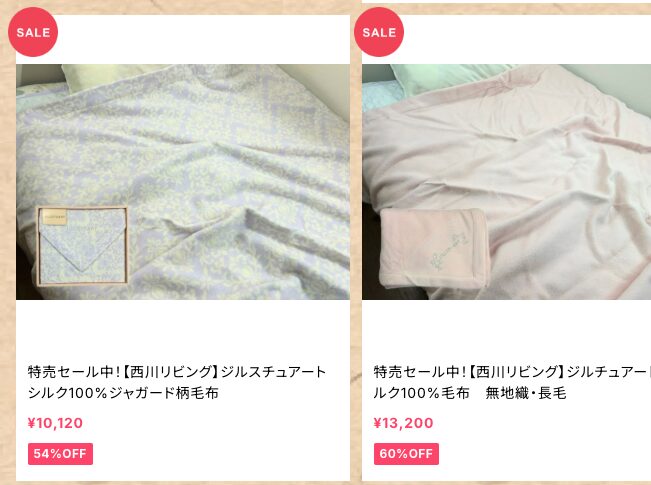Click the ¥10,120 price
651x485 pixels.
coord(55,423)
